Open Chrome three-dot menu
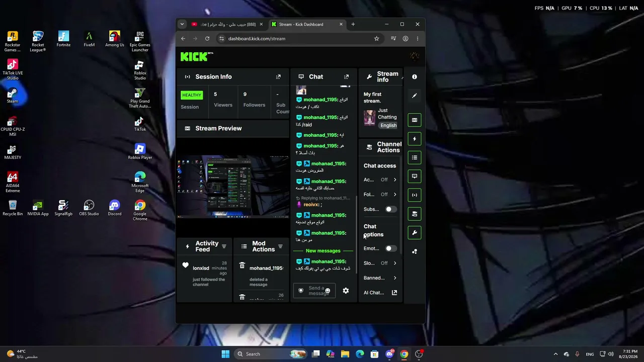The image size is (644, 362). [418, 38]
